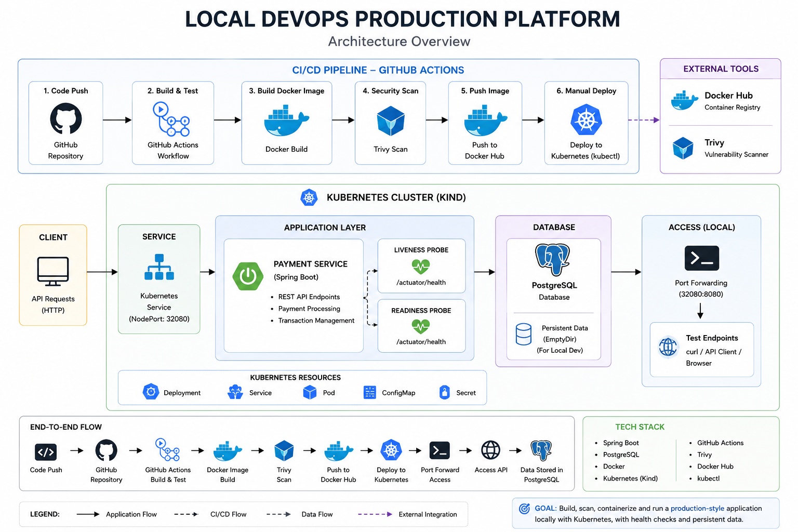Select the Liveness Probe heartbeat icon
Screen dimensions: 798x532
click(421, 267)
